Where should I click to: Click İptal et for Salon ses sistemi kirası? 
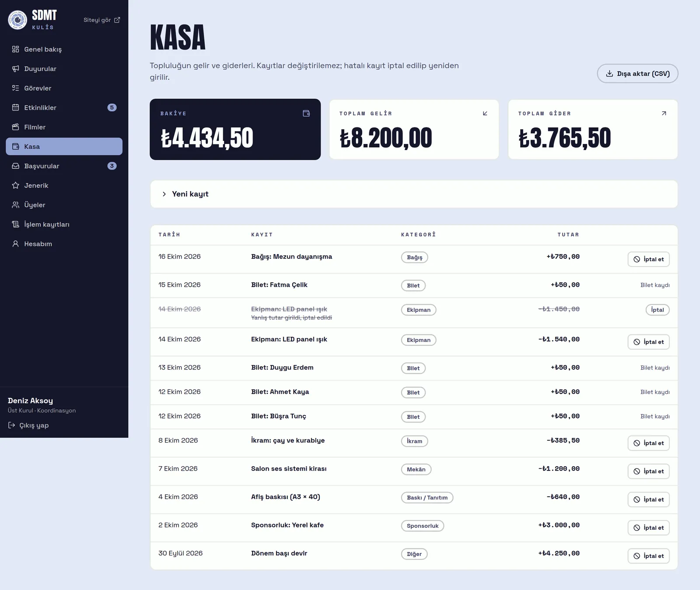648,471
